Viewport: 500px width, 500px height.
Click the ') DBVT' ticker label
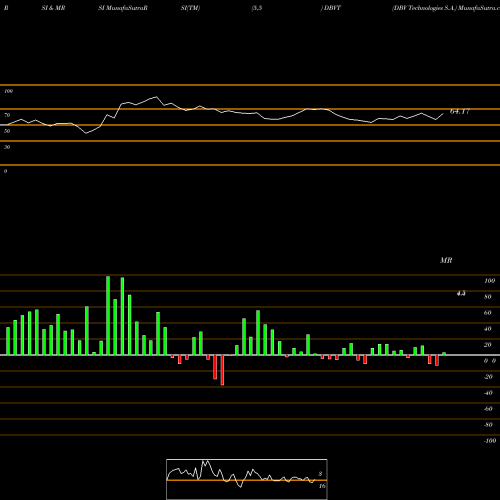(x=331, y=8)
